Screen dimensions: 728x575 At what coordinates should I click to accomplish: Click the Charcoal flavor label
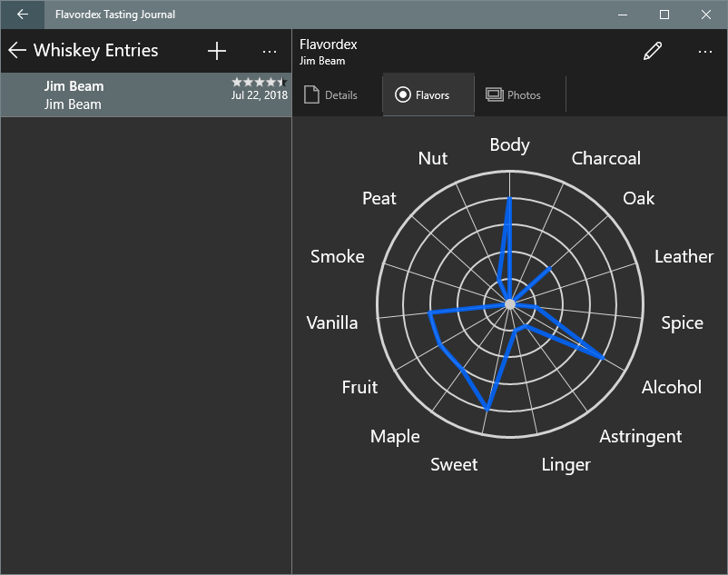[x=605, y=158]
